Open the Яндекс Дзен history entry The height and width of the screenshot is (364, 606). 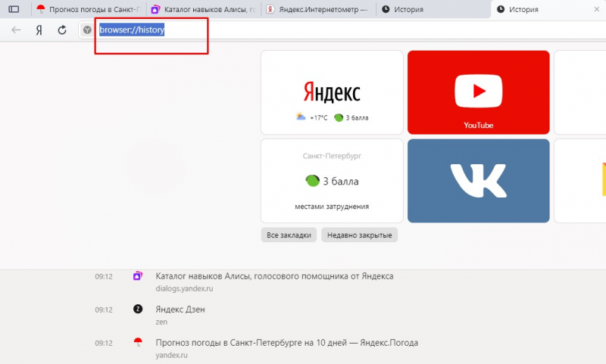pyautogui.click(x=180, y=310)
